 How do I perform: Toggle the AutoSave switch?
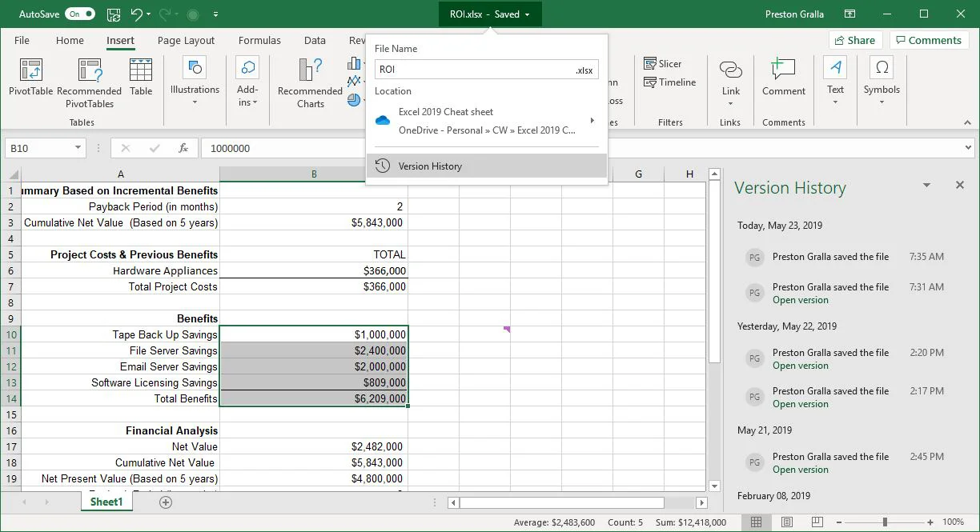click(79, 14)
